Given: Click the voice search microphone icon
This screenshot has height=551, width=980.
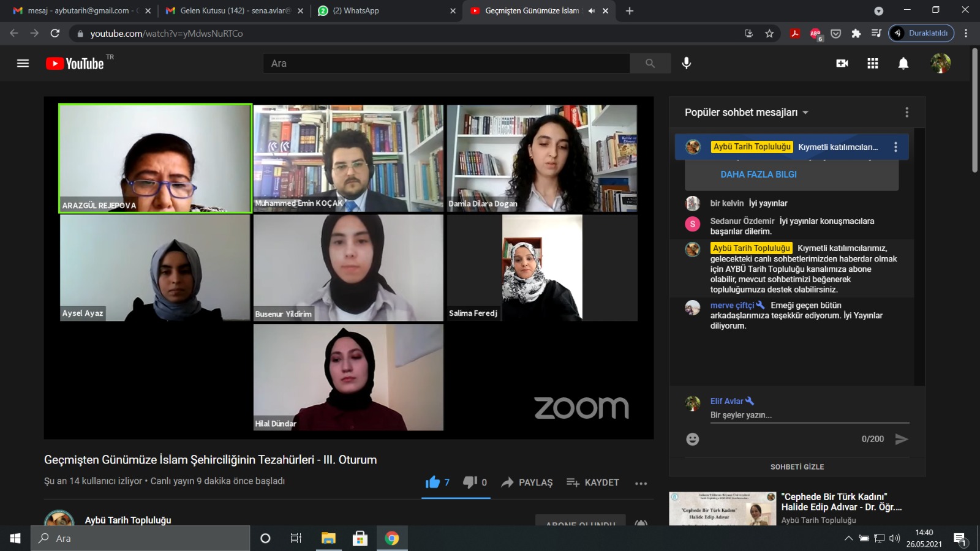Looking at the screenshot, I should [687, 63].
